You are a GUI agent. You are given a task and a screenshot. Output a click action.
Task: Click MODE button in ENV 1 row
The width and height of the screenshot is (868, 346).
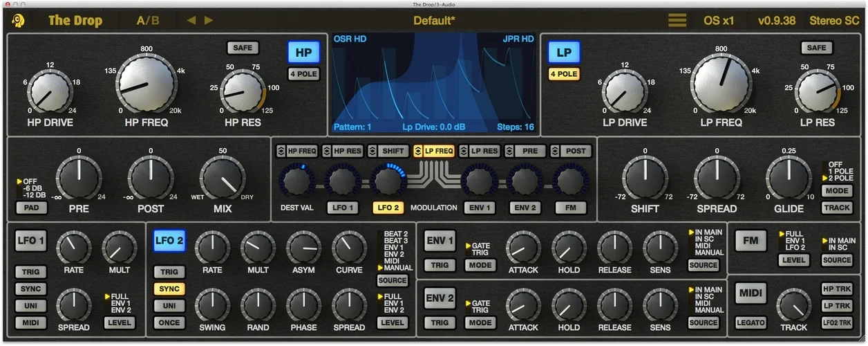(480, 265)
